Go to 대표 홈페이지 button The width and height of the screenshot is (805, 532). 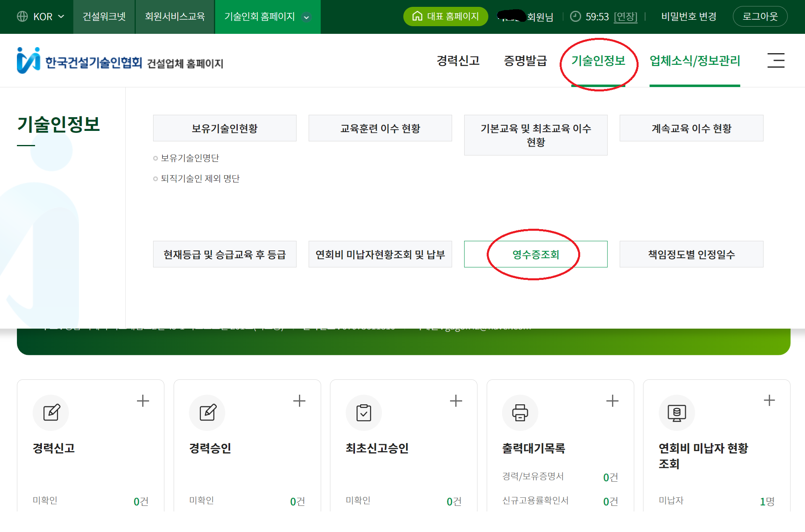446,17
